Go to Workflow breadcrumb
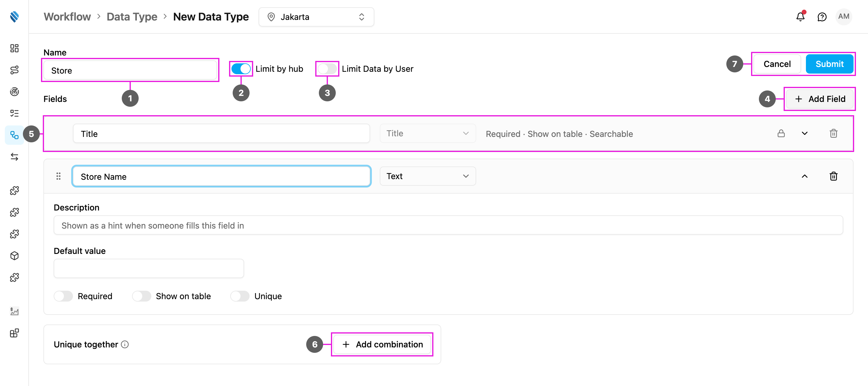The width and height of the screenshot is (868, 386). point(67,17)
